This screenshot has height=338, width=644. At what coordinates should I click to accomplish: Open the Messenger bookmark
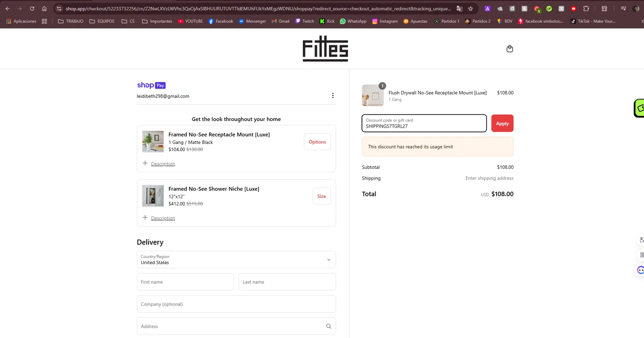tap(252, 21)
